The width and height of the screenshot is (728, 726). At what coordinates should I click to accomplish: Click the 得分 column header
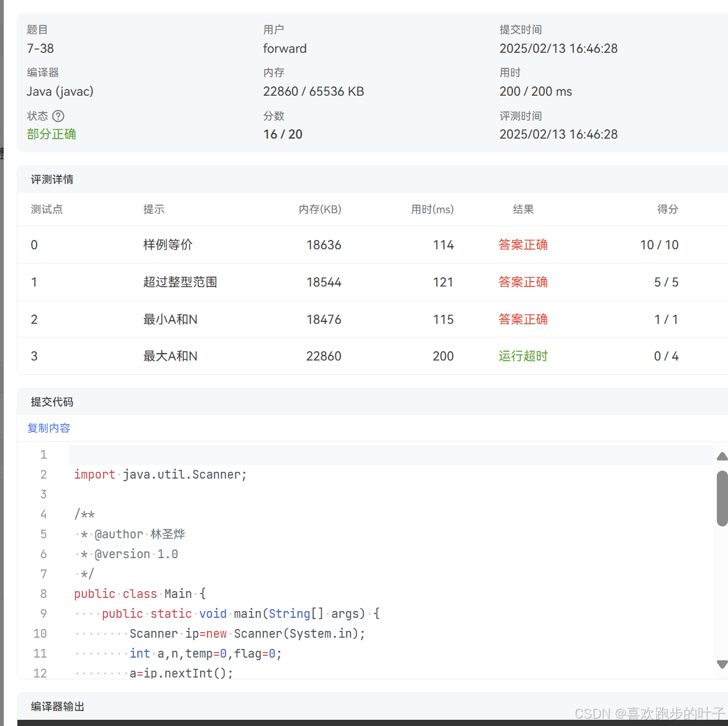668,209
